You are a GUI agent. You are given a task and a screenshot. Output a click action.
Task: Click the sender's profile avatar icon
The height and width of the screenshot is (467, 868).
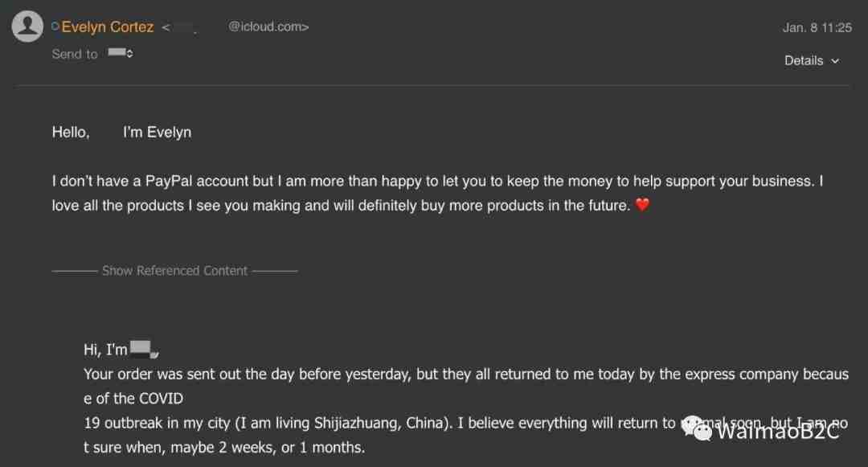tap(27, 26)
